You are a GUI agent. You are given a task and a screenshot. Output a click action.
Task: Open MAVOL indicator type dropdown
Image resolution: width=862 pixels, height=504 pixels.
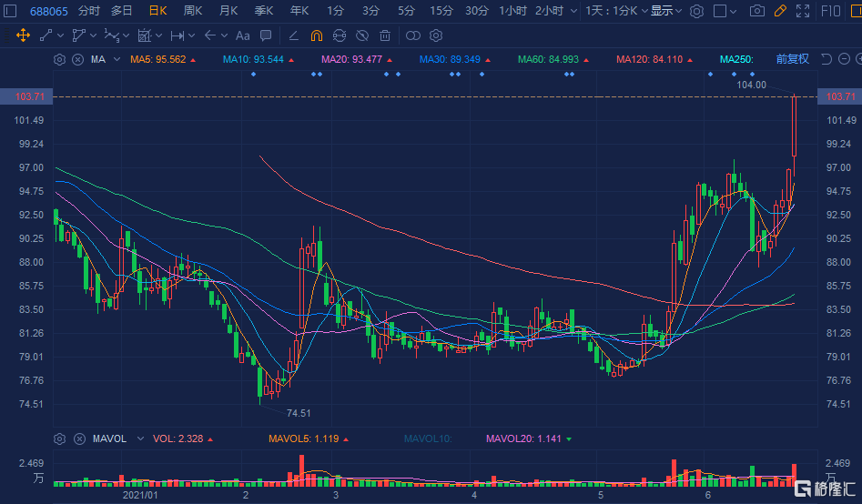[x=140, y=438]
